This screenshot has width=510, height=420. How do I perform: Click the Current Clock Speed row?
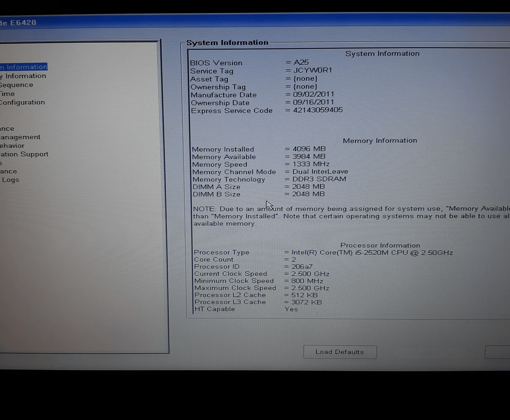point(262,274)
